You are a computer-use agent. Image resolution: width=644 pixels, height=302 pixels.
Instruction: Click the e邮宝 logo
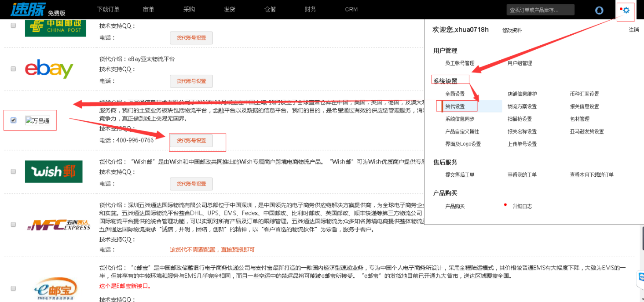point(56,289)
